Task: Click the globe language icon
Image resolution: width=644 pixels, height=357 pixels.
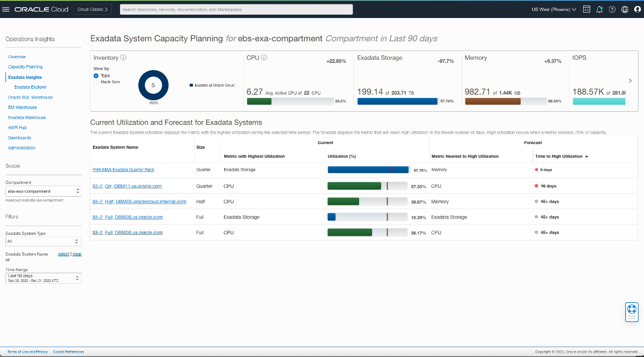Action: click(x=625, y=9)
